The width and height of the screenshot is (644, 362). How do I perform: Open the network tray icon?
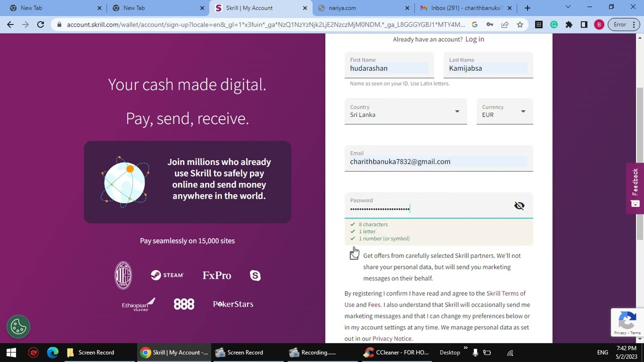510,352
